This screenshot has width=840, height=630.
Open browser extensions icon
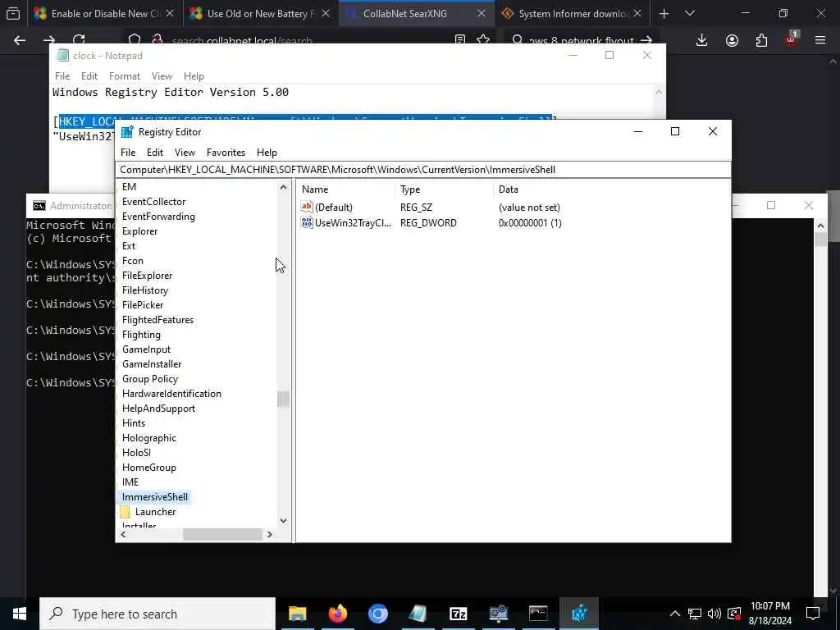(x=761, y=40)
